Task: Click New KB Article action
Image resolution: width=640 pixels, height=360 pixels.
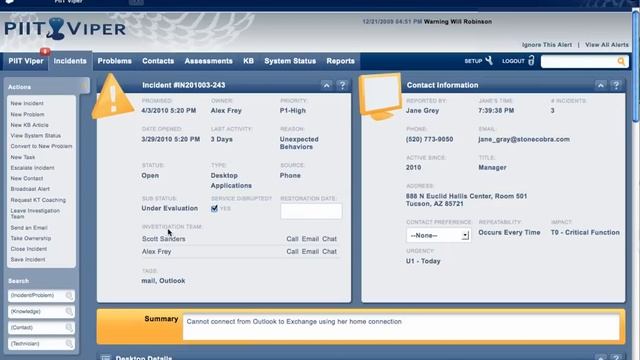Action: (29, 125)
